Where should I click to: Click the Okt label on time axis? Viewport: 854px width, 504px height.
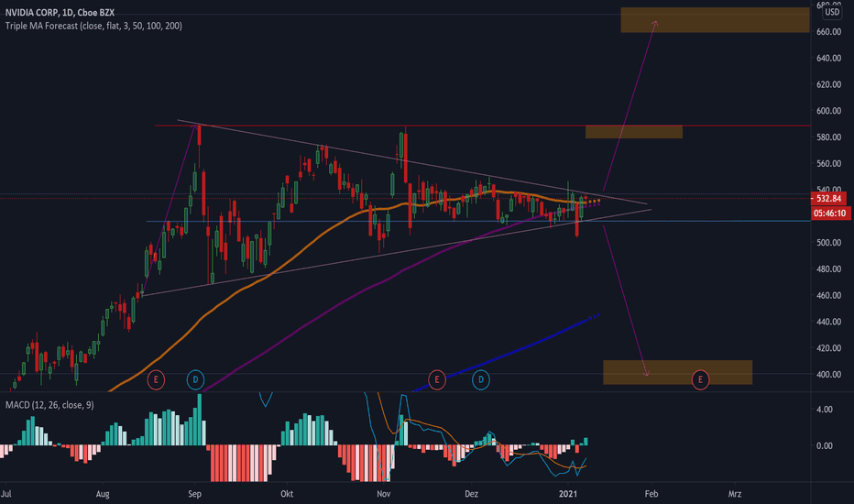287,494
